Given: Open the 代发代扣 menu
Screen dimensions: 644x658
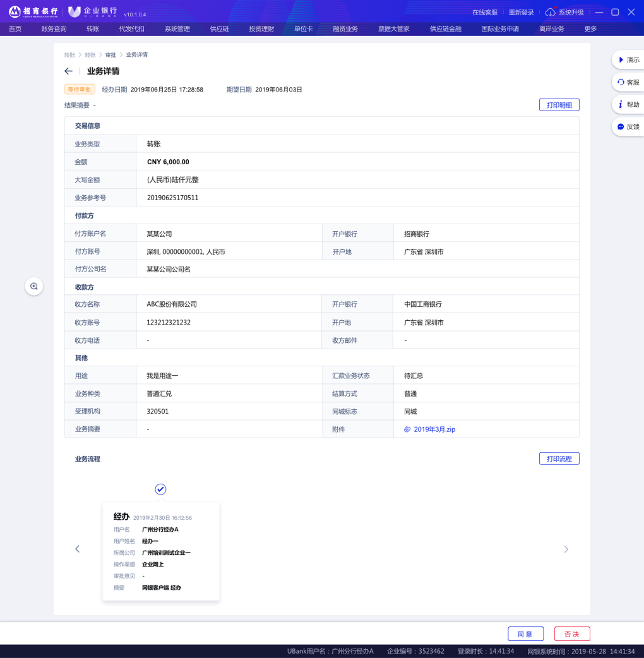Looking at the screenshot, I should (x=131, y=29).
